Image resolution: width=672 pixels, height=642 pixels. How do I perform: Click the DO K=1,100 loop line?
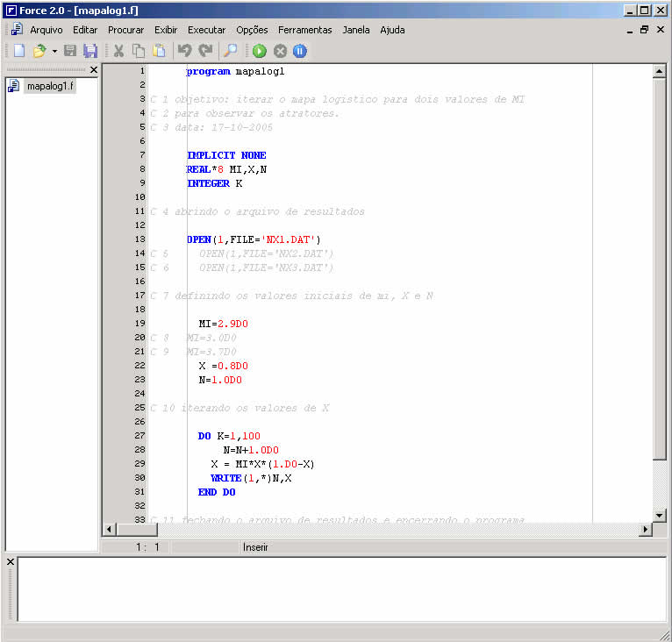(229, 436)
